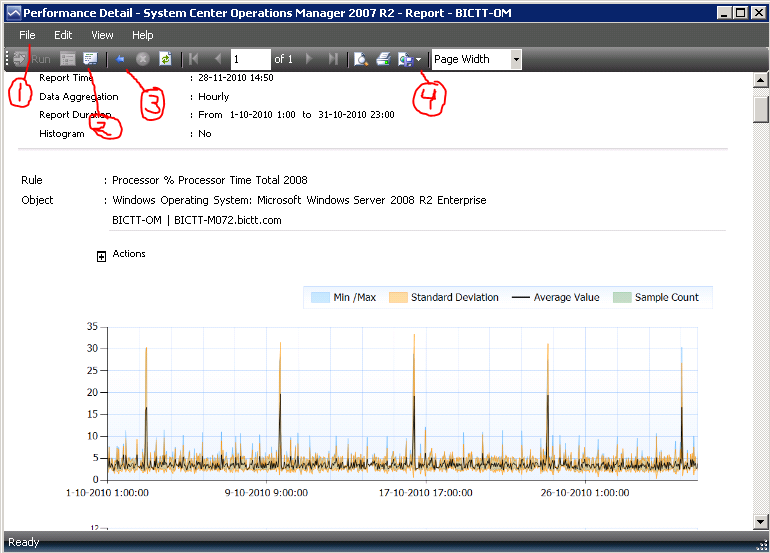Click the report time value 28-11-2010 14:50
770x553 pixels.
236,78
